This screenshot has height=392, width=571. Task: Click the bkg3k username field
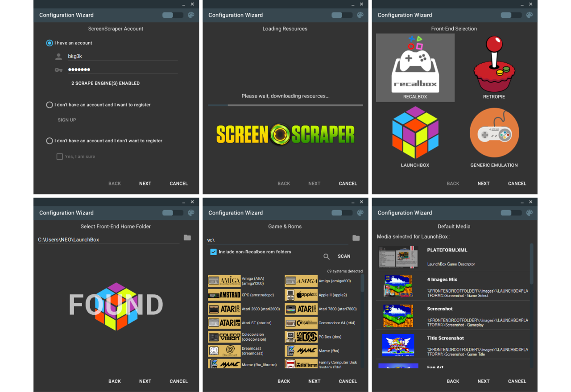123,56
